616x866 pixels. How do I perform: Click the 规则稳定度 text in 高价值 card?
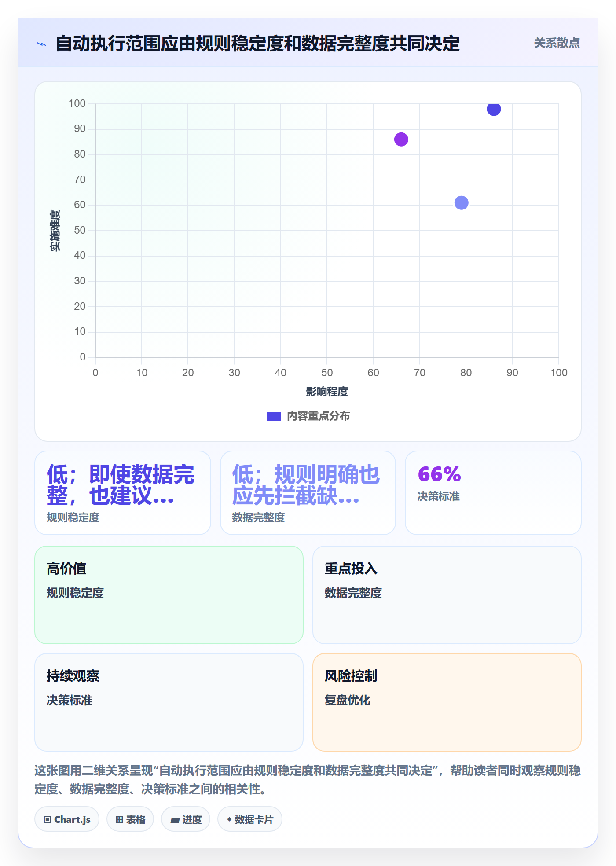coord(75,593)
